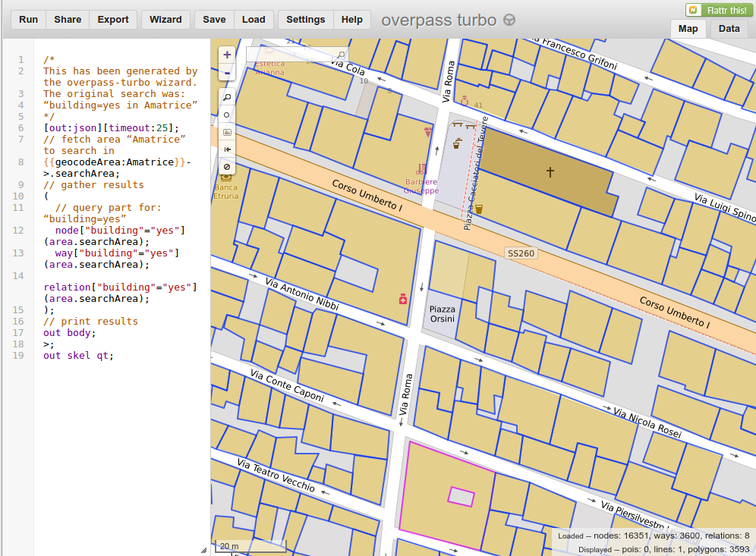This screenshot has height=556, width=756.
Task: Click the locate me circle icon
Action: pyautogui.click(x=227, y=115)
